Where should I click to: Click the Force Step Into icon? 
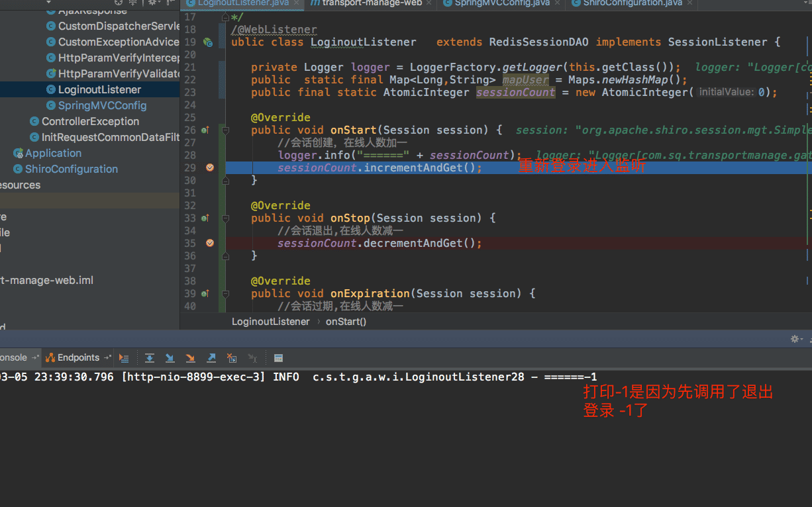(191, 358)
